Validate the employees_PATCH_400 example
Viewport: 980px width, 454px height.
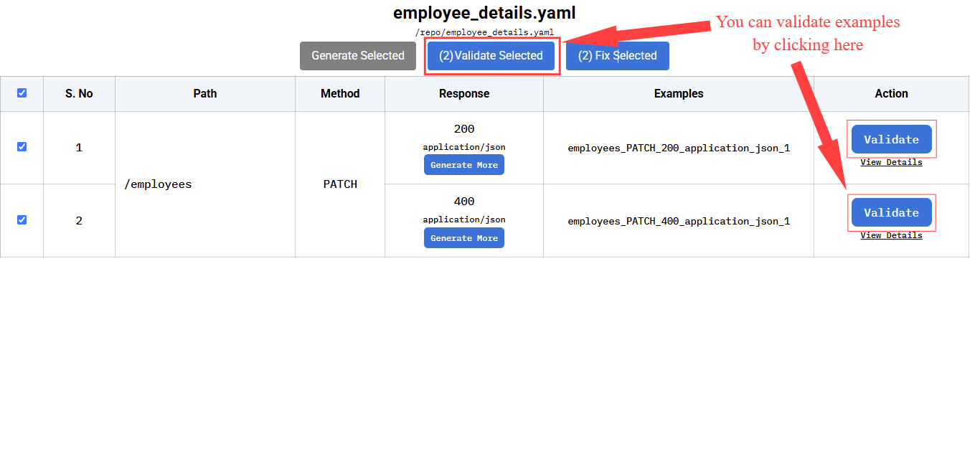pos(891,213)
